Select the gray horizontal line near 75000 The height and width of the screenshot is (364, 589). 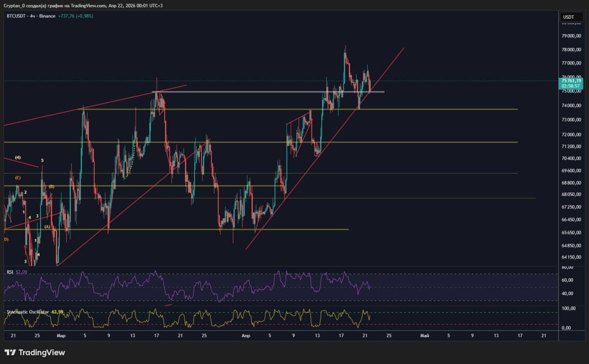coord(276,92)
